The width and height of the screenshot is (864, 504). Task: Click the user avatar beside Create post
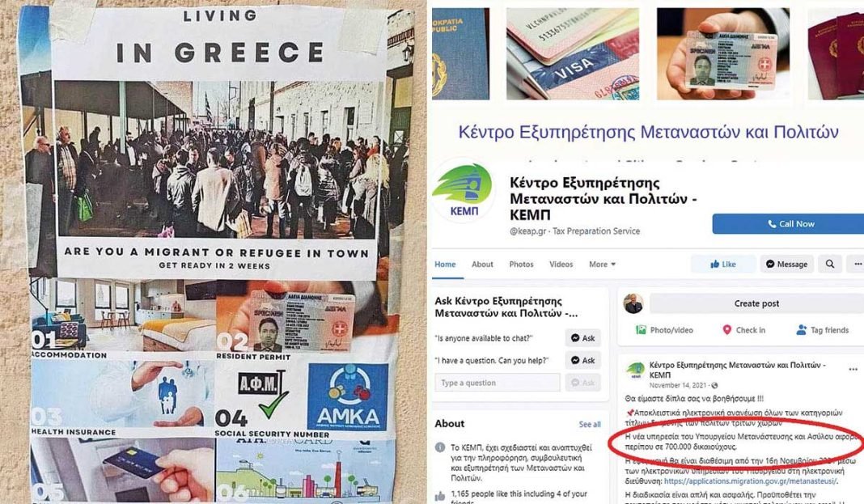coord(633,303)
